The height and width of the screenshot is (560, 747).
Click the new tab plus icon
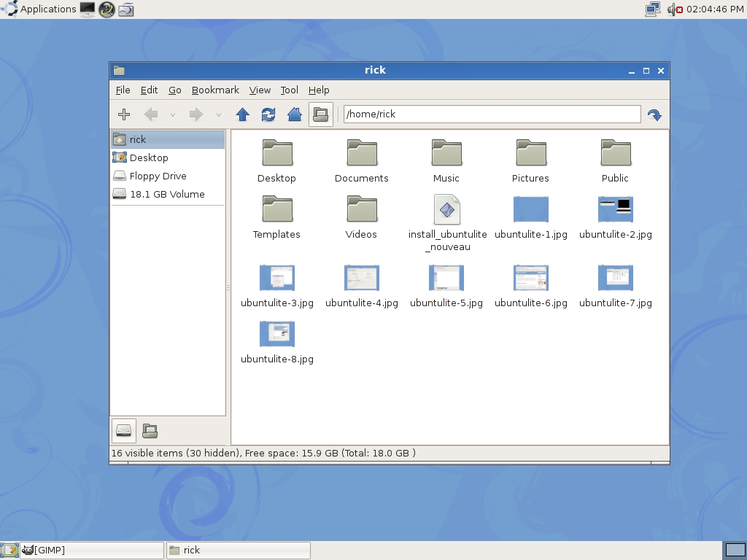124,114
